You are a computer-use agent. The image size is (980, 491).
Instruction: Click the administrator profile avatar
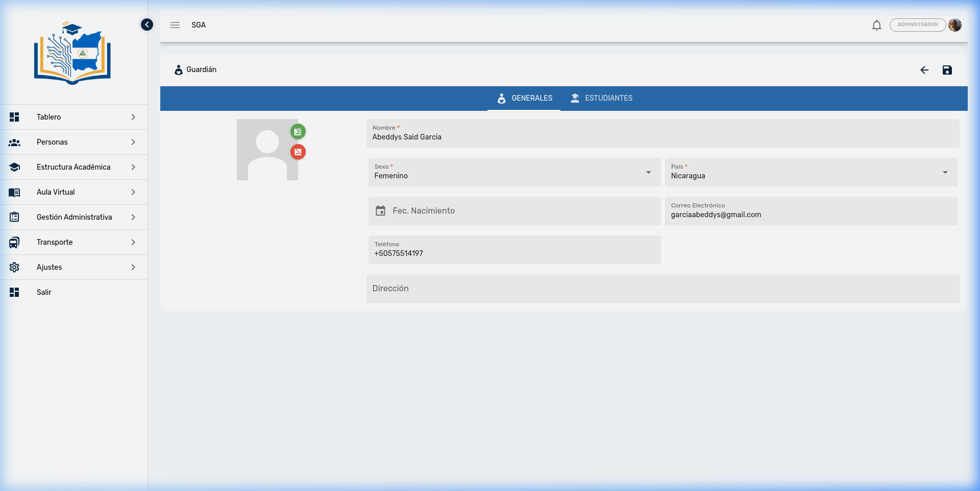point(955,25)
